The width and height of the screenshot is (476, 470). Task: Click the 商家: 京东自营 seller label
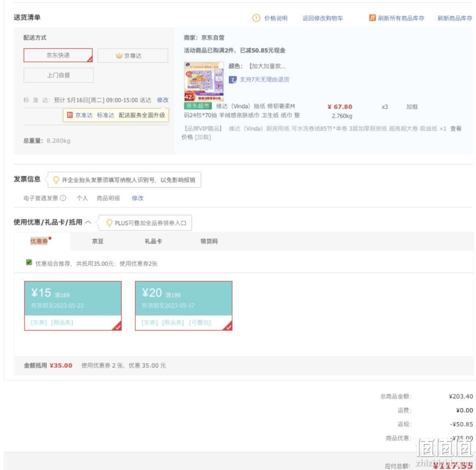[x=204, y=38]
